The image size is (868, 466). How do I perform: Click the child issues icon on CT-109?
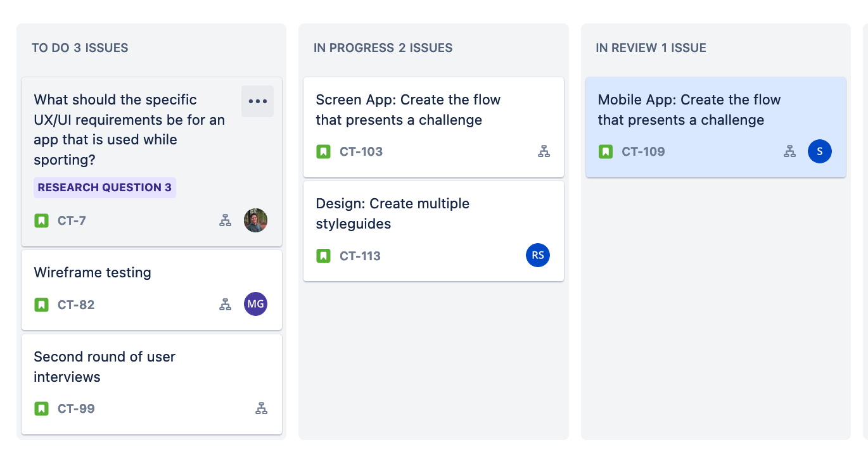click(789, 151)
